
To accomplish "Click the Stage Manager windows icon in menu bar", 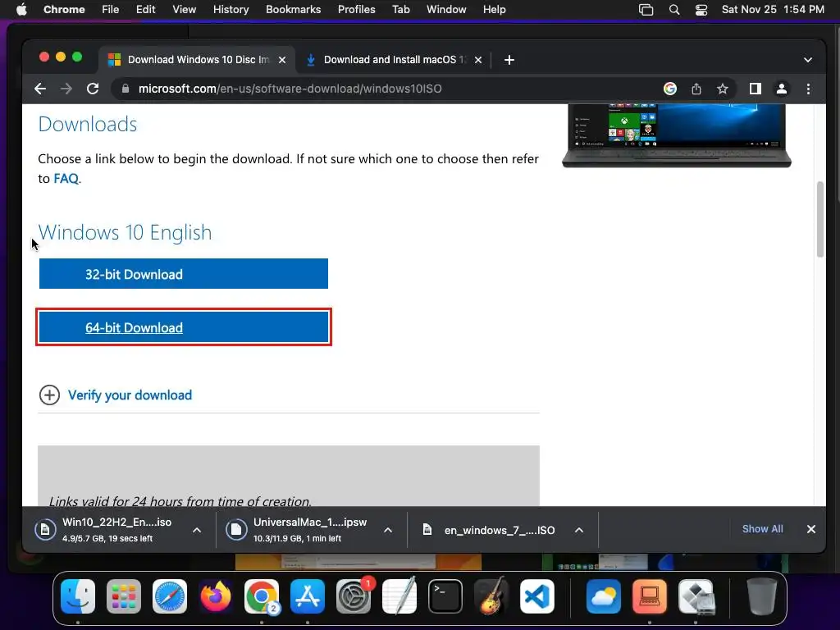I will (646, 10).
